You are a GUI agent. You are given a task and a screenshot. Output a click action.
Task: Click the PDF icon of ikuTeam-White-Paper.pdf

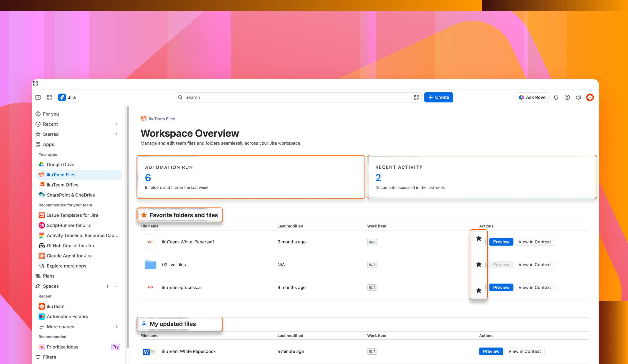pos(151,242)
